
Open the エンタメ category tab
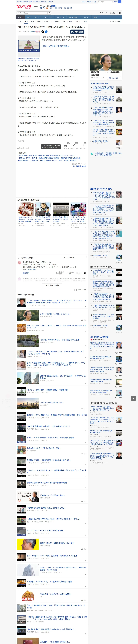(47, 21)
